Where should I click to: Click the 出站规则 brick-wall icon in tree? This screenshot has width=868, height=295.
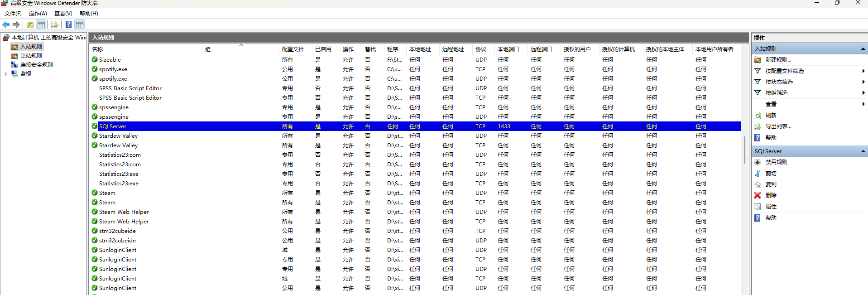point(14,56)
